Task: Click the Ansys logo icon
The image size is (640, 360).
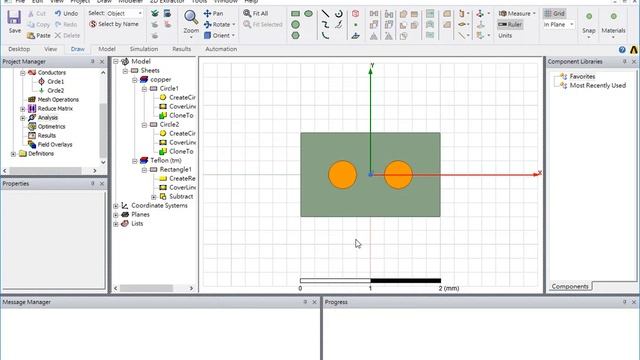Action: click(x=634, y=49)
